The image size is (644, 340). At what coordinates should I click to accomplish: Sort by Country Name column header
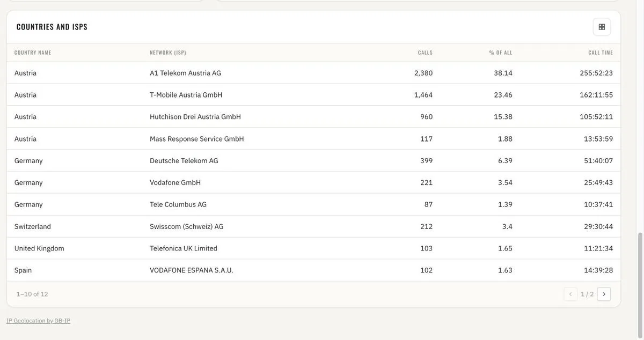33,53
